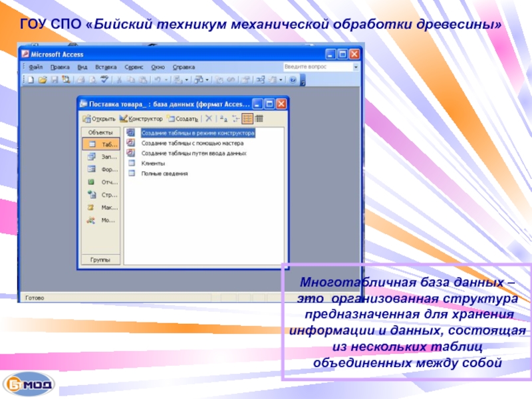Click the Office Links toolbar icon
This screenshot has height=399, width=532.
click(177, 80)
